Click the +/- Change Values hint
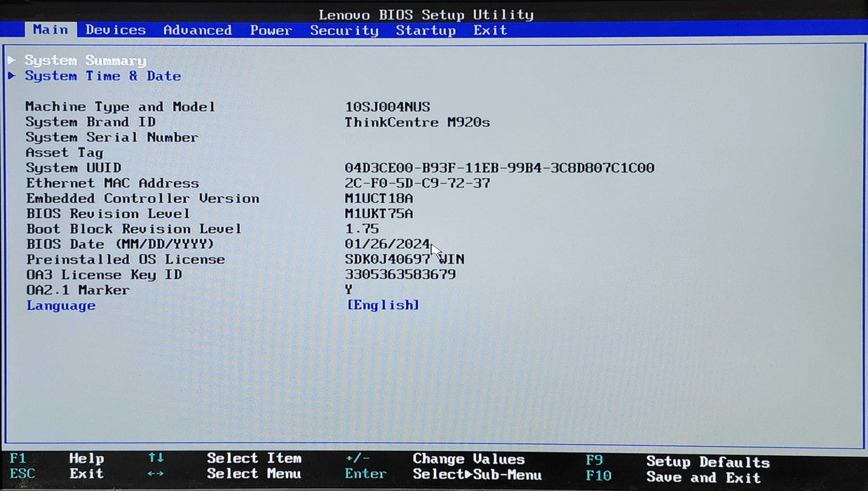Screen dimensions: 868x491 435,459
